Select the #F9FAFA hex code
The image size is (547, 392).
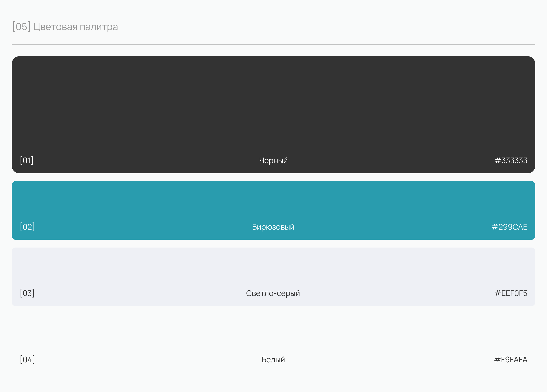[511, 360]
